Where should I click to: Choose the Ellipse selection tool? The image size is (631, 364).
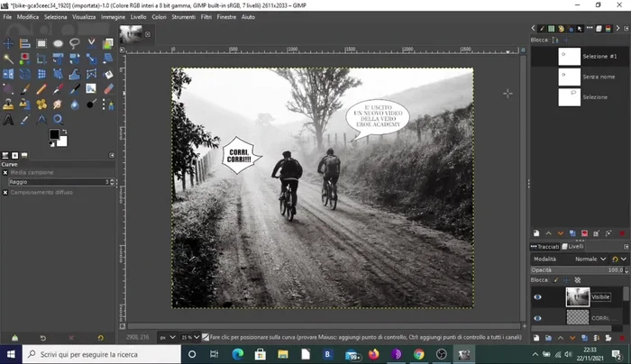[x=59, y=42]
